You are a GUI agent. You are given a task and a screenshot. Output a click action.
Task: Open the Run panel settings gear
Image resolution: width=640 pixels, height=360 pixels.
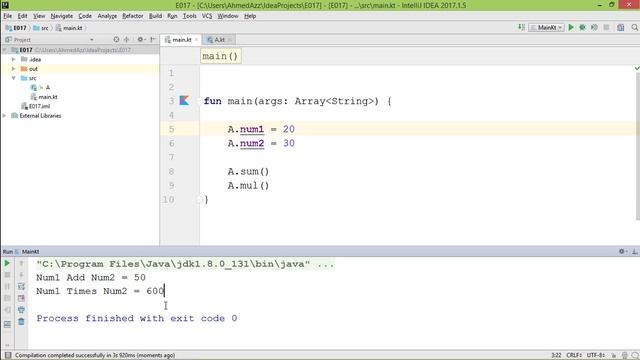tap(622, 251)
